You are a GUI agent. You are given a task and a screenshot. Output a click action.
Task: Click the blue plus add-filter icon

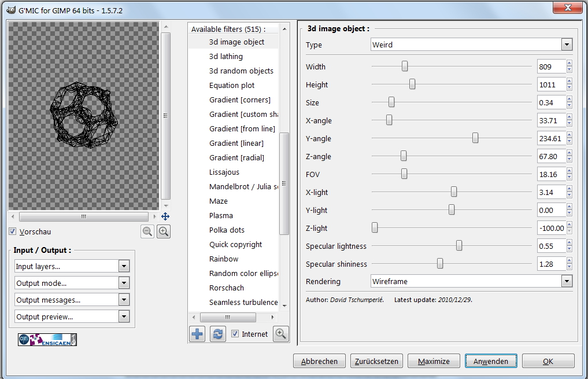pos(197,334)
